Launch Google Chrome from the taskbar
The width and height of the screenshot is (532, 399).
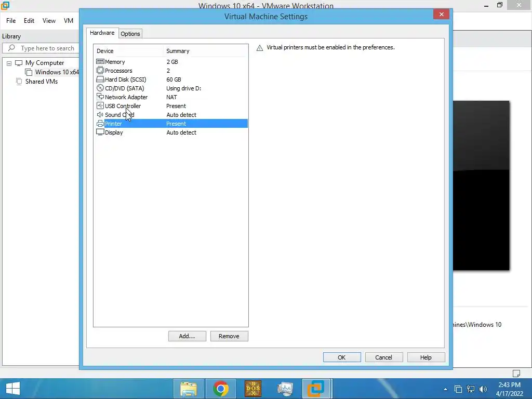pos(221,389)
